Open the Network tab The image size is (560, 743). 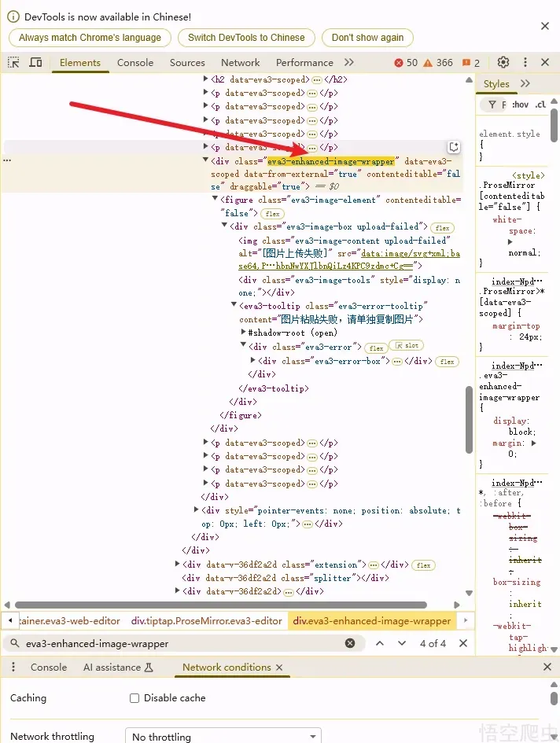coord(240,63)
